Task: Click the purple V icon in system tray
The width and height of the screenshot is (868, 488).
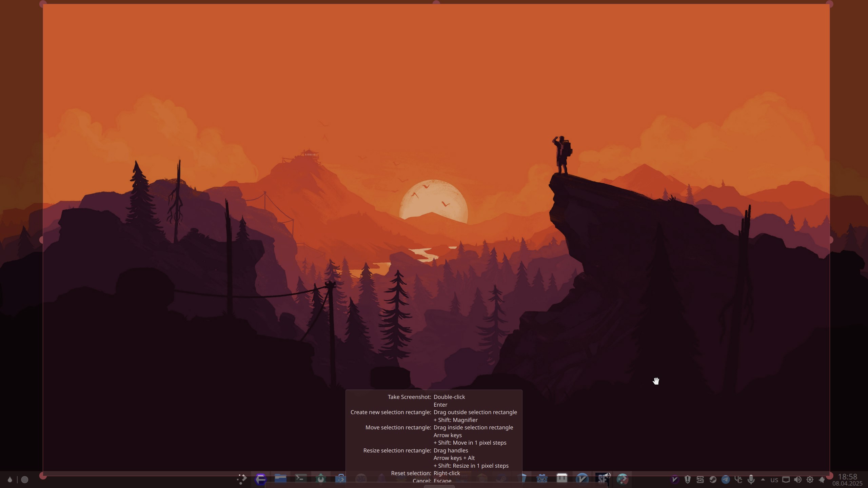Action: coord(675,480)
